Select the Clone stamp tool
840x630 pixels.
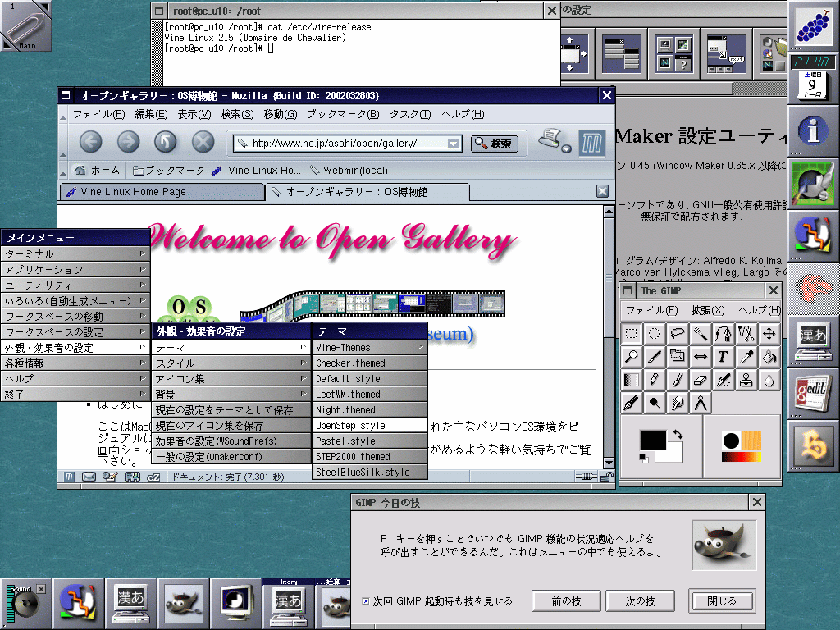tap(746, 380)
